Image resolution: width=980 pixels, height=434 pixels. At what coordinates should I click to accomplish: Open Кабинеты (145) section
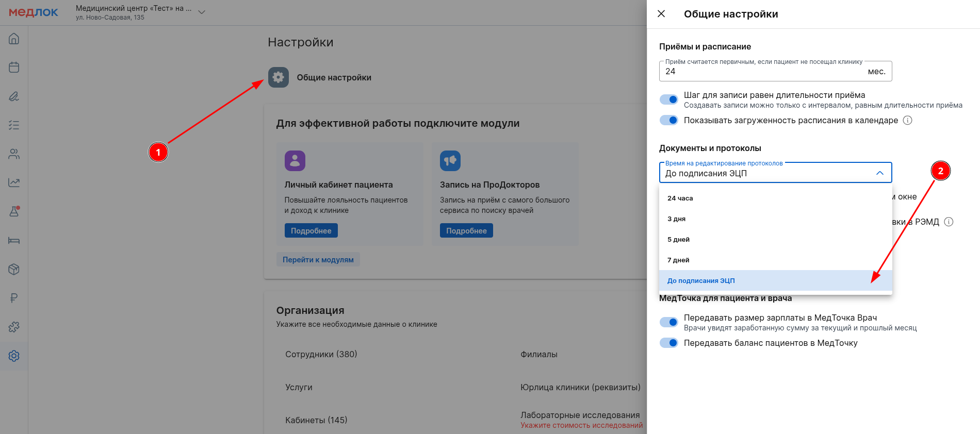click(x=316, y=420)
